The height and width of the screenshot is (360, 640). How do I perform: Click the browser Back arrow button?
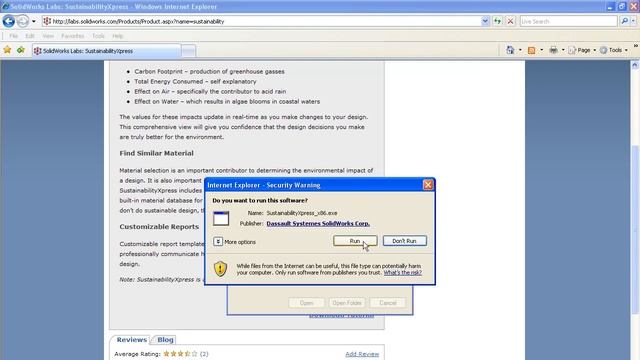pos(9,21)
